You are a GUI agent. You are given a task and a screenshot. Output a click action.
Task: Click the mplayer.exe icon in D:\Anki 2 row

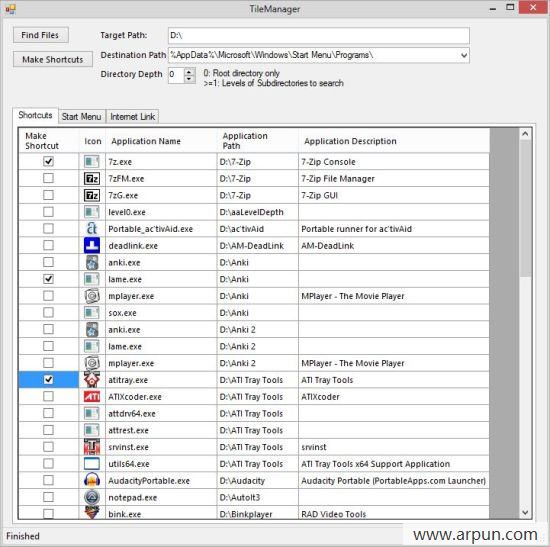[92, 363]
